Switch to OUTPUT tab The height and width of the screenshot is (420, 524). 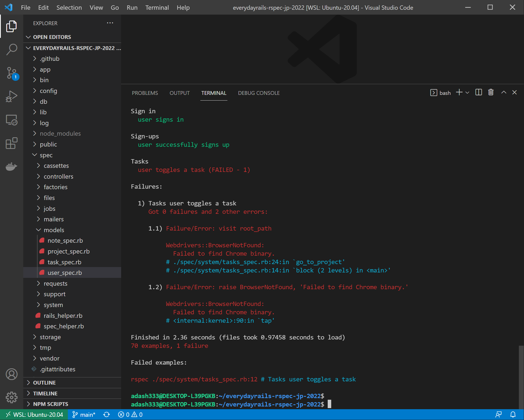[180, 93]
